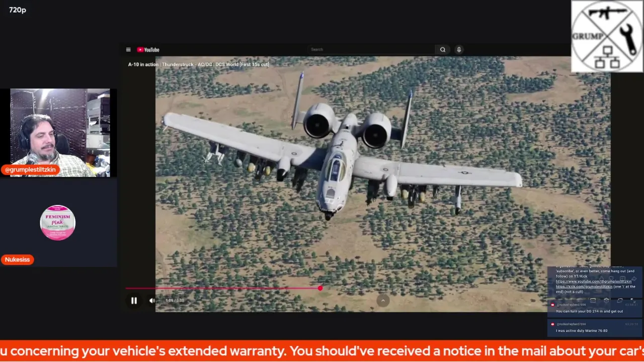
Task: Click the red progress bar scrubber
Action: coord(320,288)
